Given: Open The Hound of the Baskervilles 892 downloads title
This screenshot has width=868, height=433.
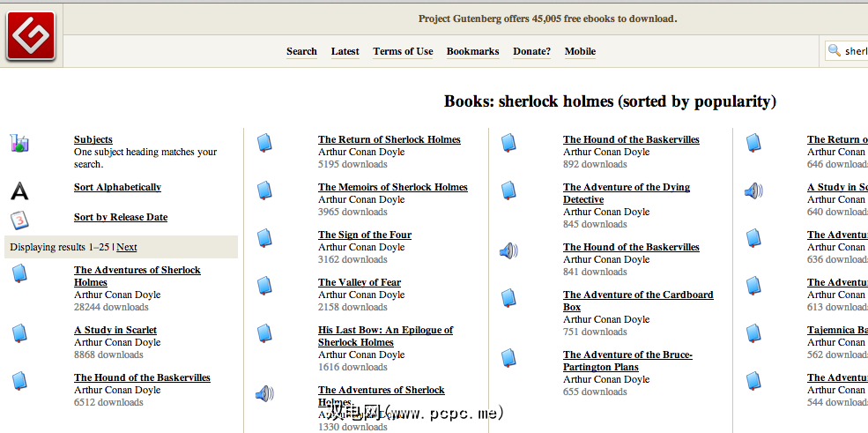Looking at the screenshot, I should point(631,139).
